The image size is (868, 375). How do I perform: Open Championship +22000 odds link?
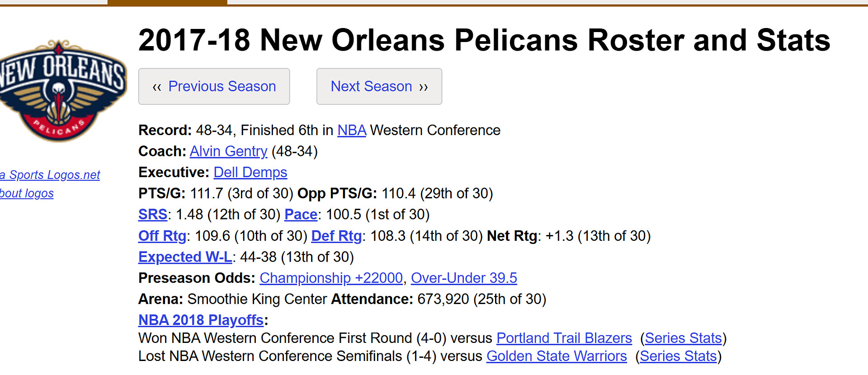pyautogui.click(x=331, y=278)
